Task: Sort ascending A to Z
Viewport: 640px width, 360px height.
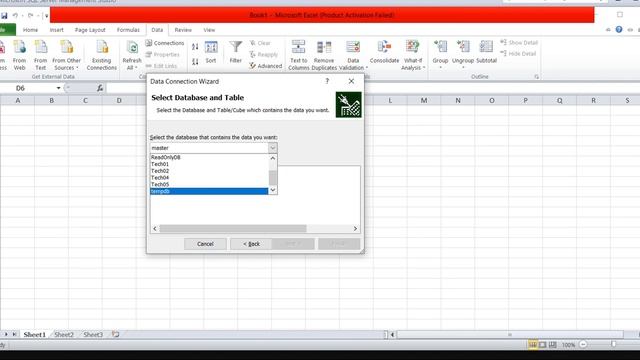Action: point(195,47)
